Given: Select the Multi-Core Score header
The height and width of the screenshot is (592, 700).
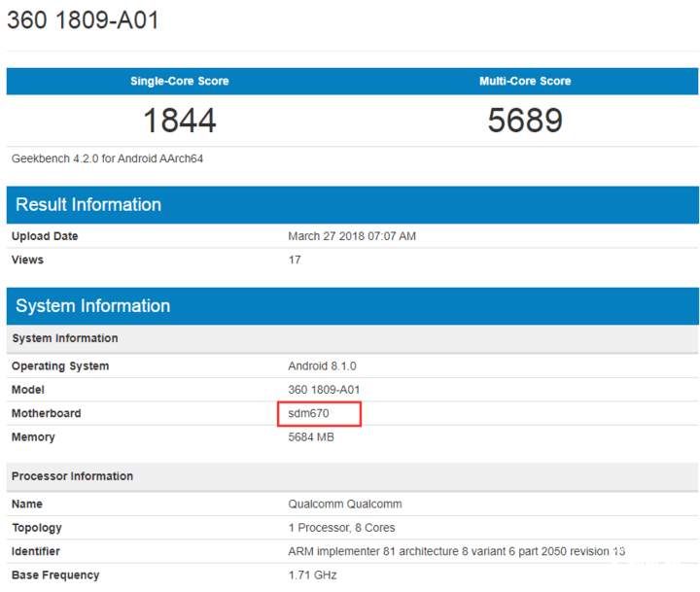Looking at the screenshot, I should 525,82.
